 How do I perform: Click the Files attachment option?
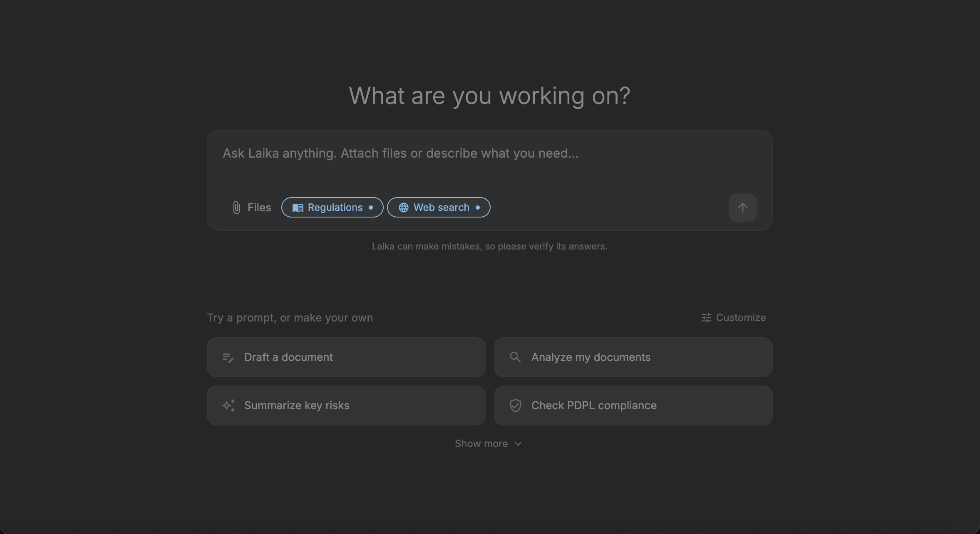(251, 207)
